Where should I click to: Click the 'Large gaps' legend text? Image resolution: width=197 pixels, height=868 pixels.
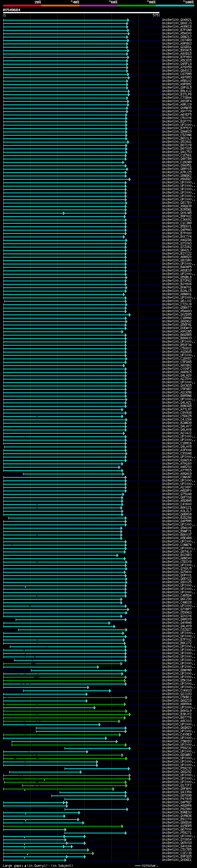coord(13,865)
